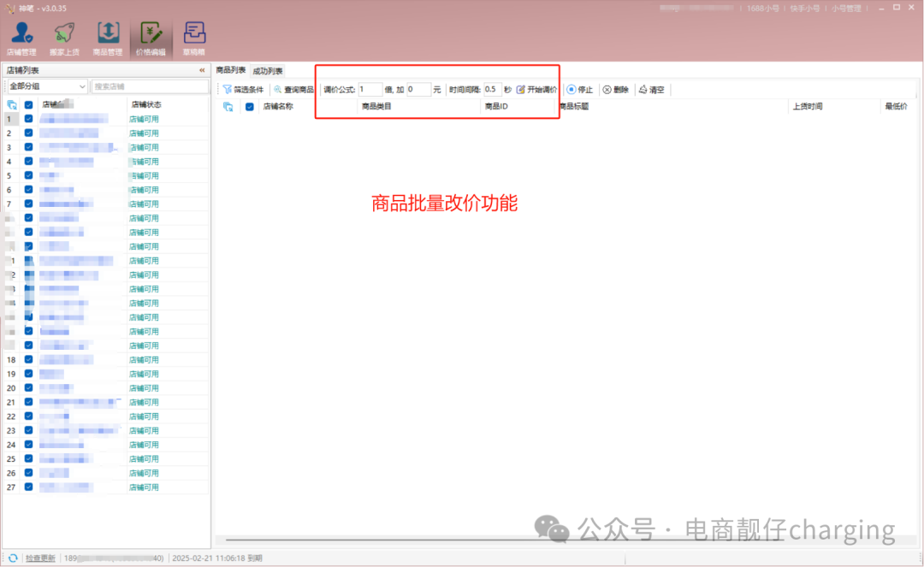
Task: Select the 价格编辑 (Price Edit) module
Action: 151,37
